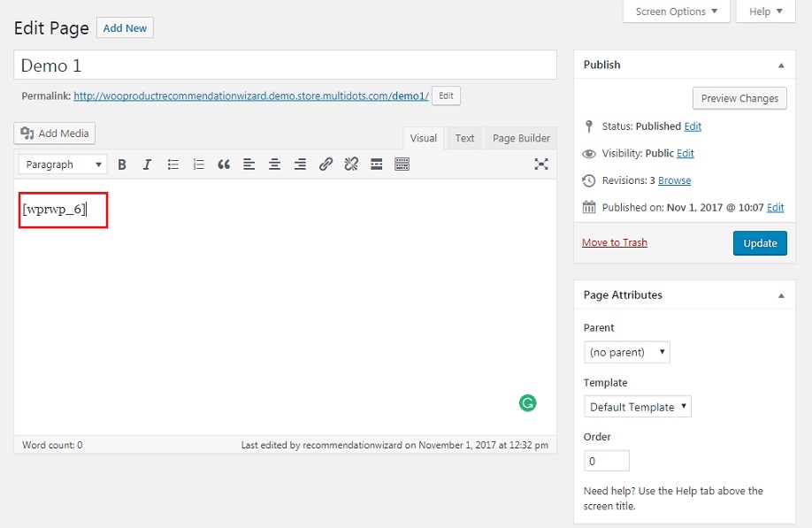812x528 pixels.
Task: Click the blue Update button
Action: pyautogui.click(x=760, y=243)
